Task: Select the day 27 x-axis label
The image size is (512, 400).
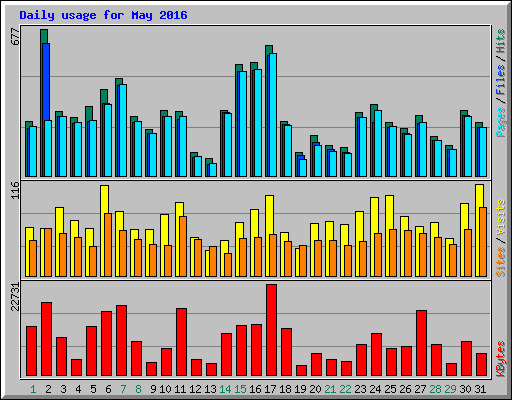Action: [420, 389]
